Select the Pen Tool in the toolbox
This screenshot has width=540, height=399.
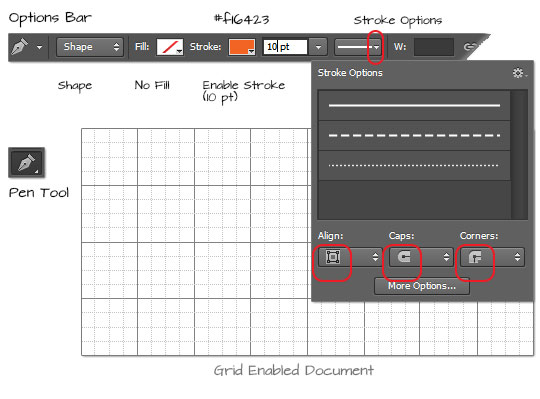click(x=27, y=162)
